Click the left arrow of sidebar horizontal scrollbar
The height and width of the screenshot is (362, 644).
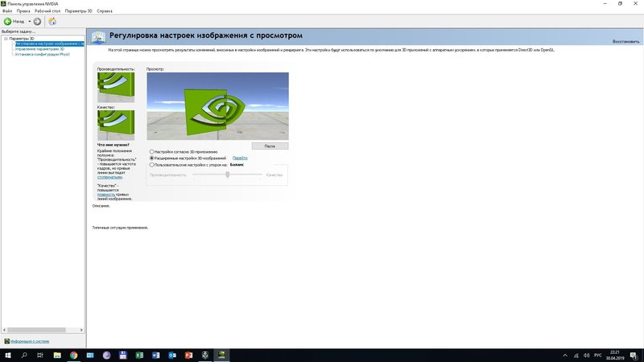5,330
